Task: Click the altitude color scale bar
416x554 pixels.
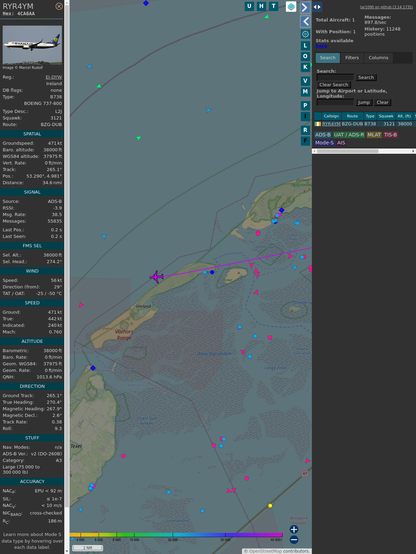Action: pos(176,535)
